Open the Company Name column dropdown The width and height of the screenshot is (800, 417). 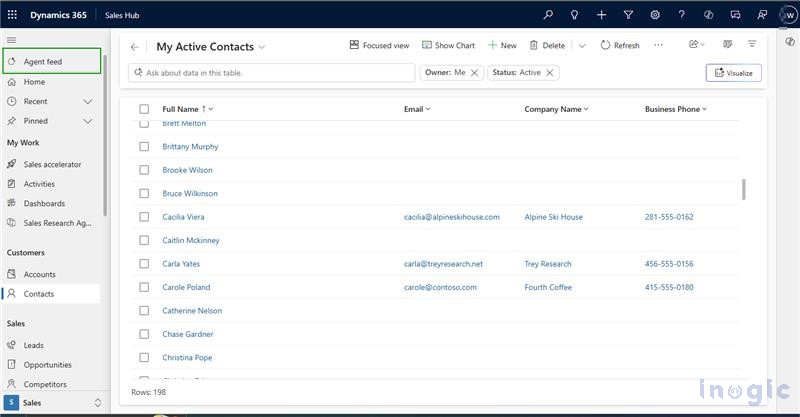[x=586, y=109]
